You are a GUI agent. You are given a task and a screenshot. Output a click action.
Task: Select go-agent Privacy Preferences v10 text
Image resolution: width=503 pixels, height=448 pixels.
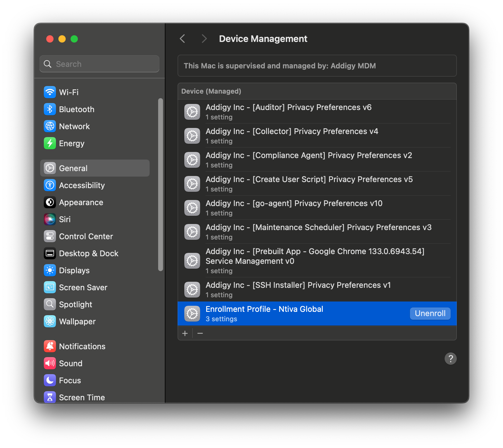click(294, 203)
